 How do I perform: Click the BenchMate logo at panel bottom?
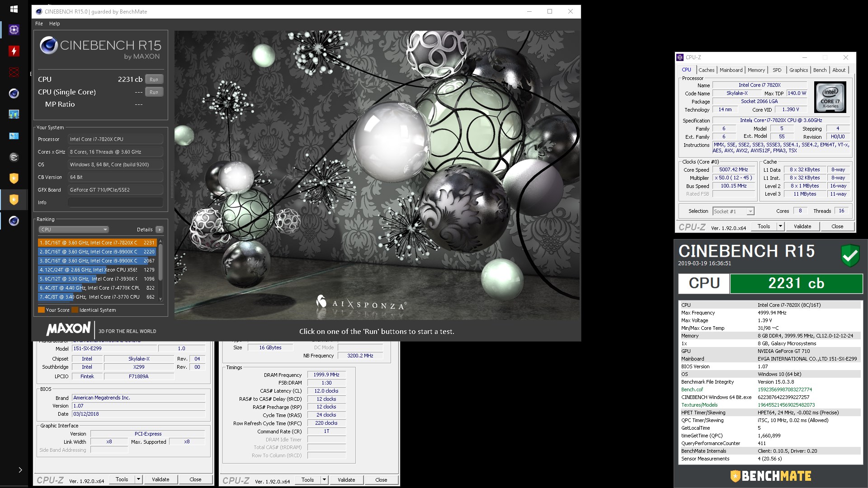click(771, 476)
